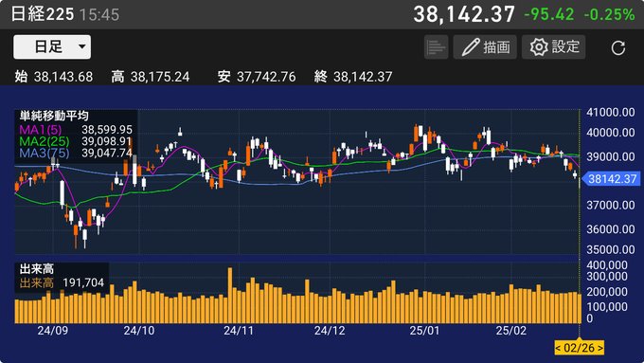This screenshot has width=644, height=363.
Task: Click the 日経225 index title
Action: [43, 14]
